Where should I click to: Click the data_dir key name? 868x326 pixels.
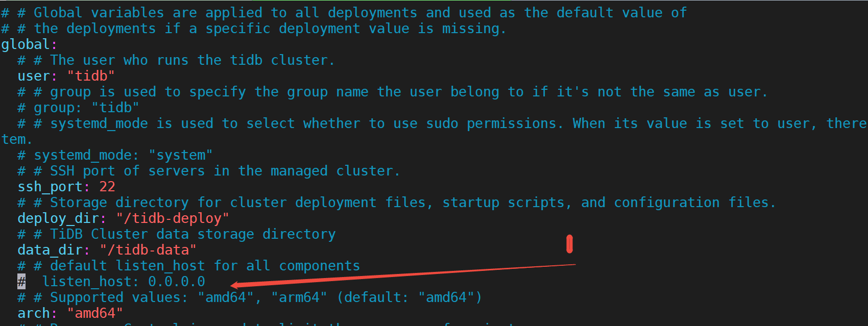[x=50, y=250]
